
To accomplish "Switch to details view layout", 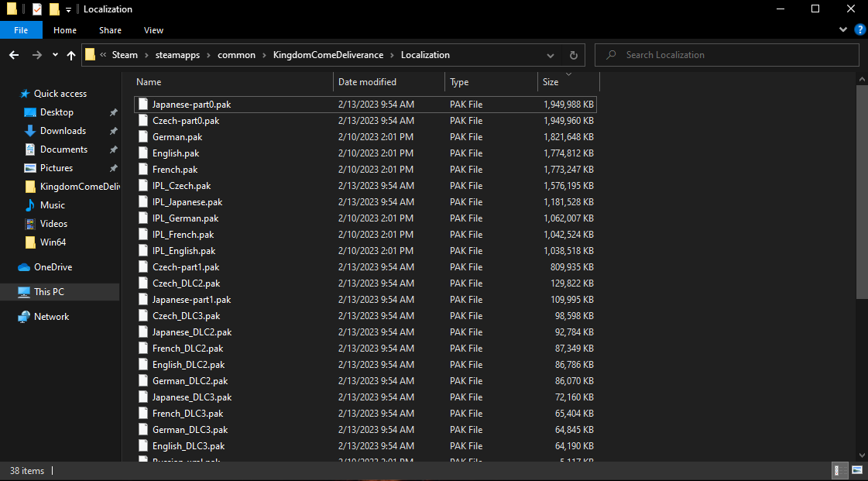I will tap(840, 470).
